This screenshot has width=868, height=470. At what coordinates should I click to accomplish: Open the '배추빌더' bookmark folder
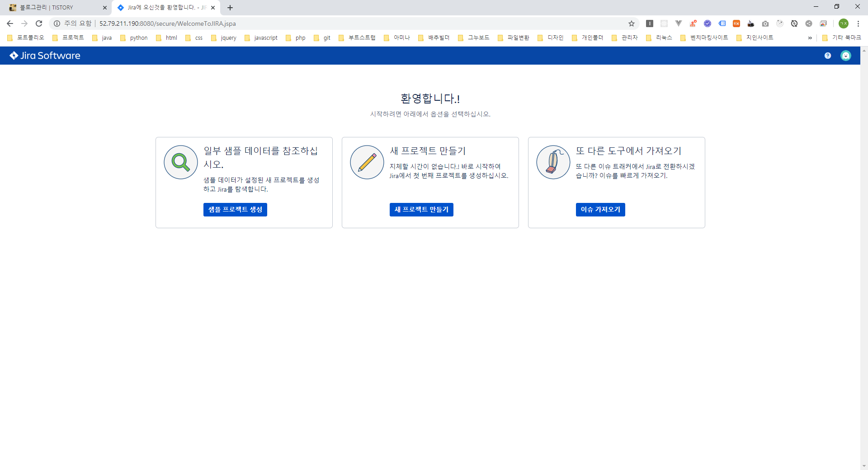(x=434, y=38)
